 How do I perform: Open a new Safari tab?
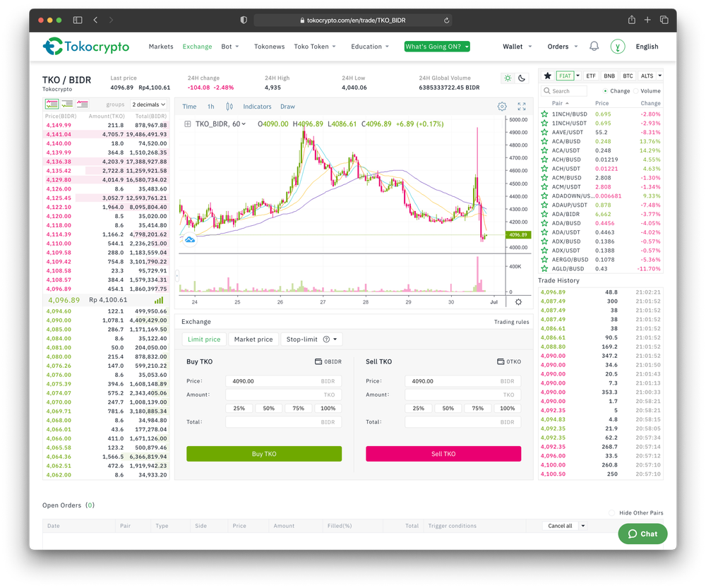[x=647, y=20]
